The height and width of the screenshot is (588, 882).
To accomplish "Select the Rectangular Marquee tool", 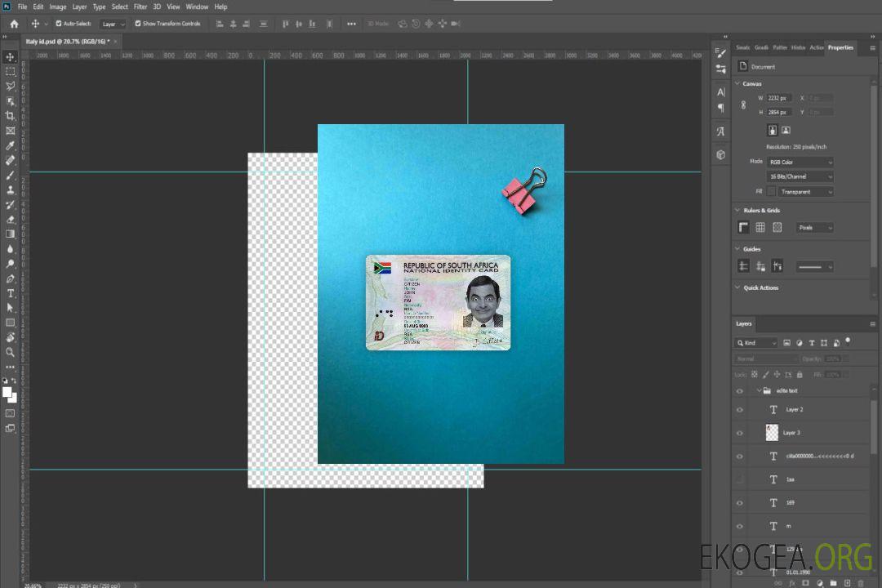I will (11, 72).
